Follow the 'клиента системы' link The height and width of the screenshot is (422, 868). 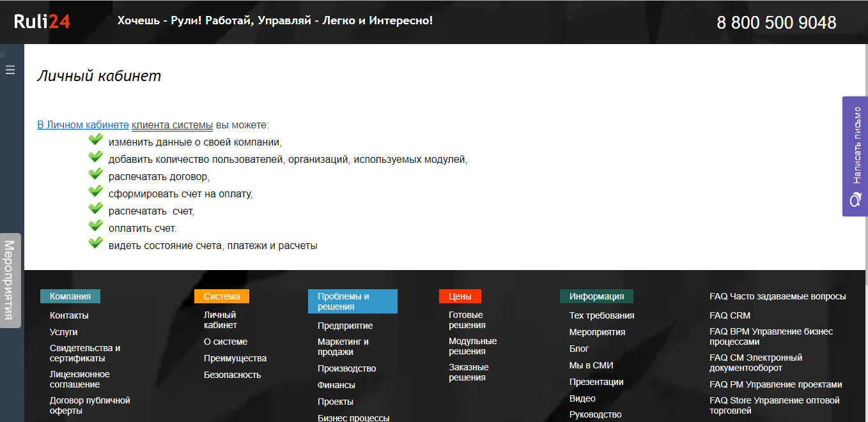(172, 125)
